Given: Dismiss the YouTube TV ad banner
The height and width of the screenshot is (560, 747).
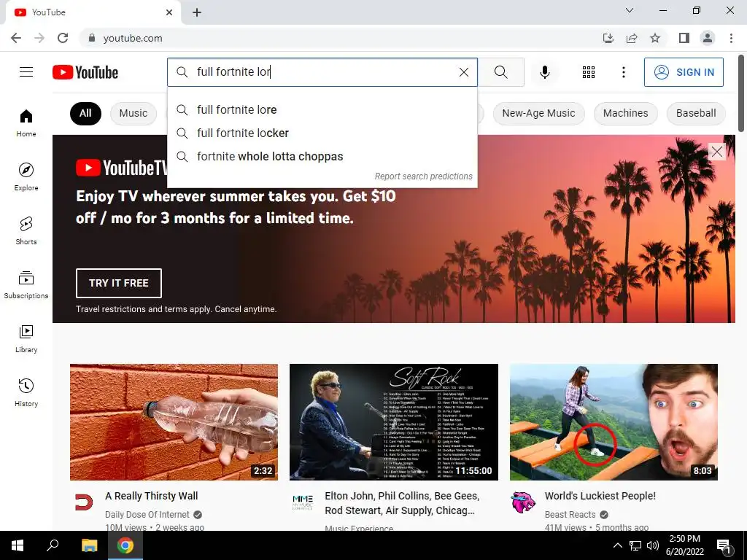Looking at the screenshot, I should (716, 152).
